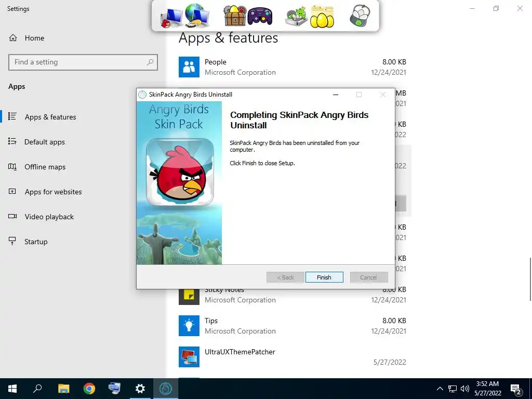Click the Video playback camera icon

12,216
